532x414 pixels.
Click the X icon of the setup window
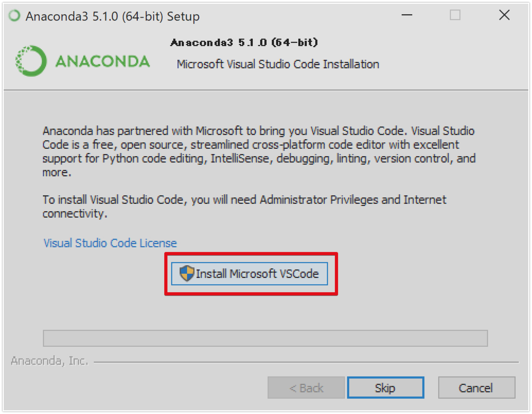click(x=503, y=16)
